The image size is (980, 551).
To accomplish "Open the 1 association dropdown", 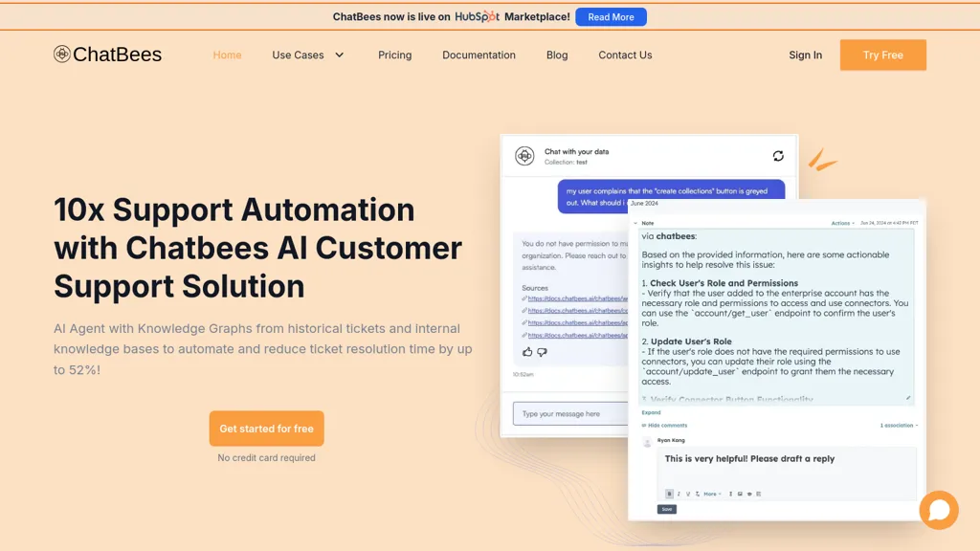I will coord(898,425).
